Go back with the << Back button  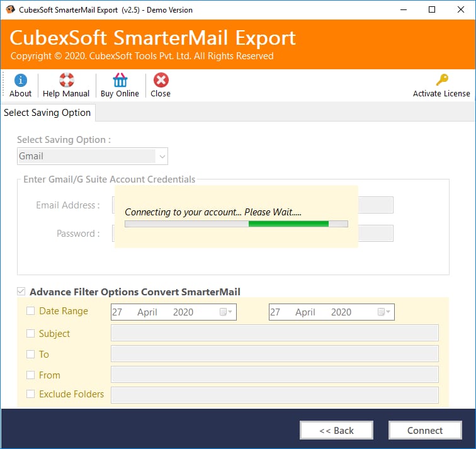click(x=336, y=430)
